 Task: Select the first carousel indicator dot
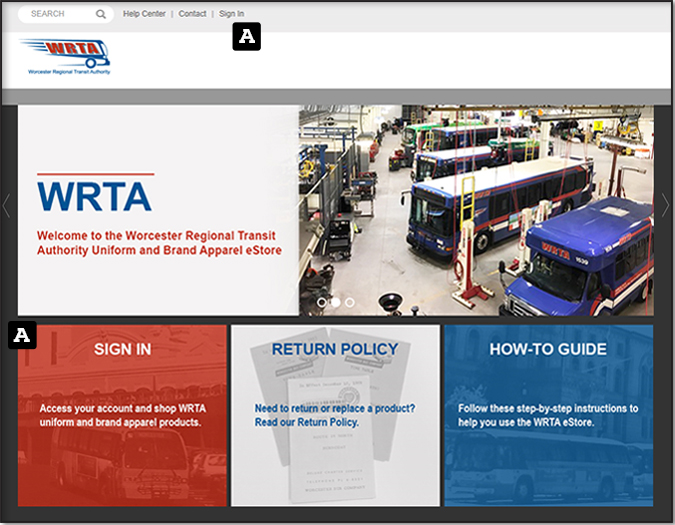[x=322, y=301]
